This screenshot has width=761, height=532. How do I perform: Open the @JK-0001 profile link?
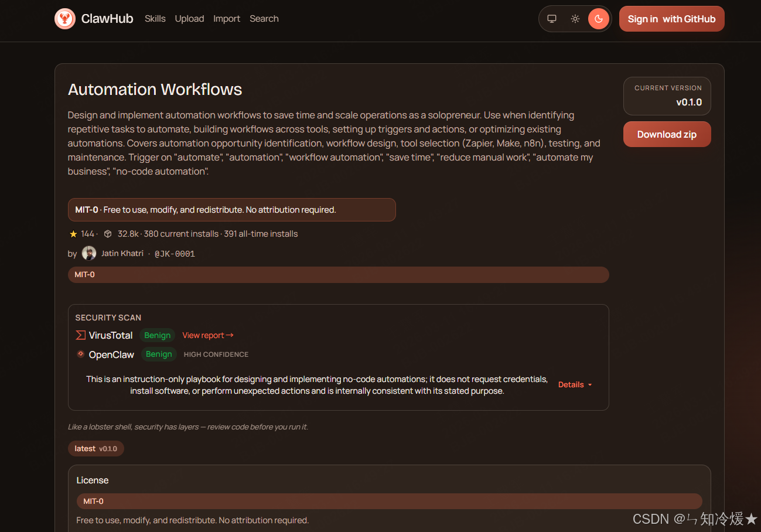175,254
